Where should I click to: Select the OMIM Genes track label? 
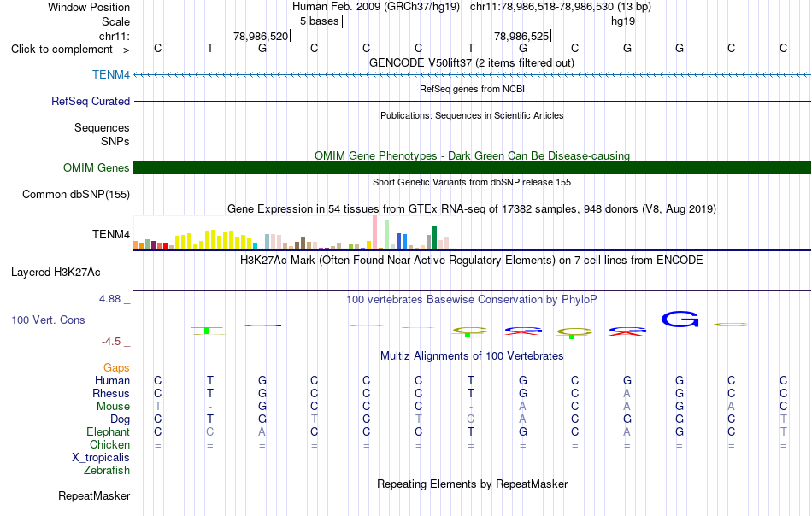(97, 167)
